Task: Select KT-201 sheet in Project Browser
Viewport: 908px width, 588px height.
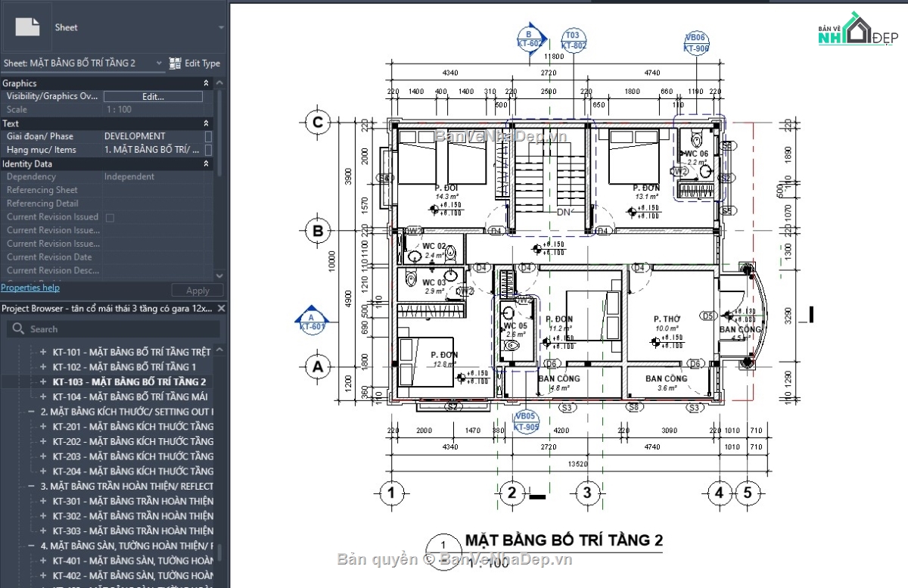Action: coord(133,426)
